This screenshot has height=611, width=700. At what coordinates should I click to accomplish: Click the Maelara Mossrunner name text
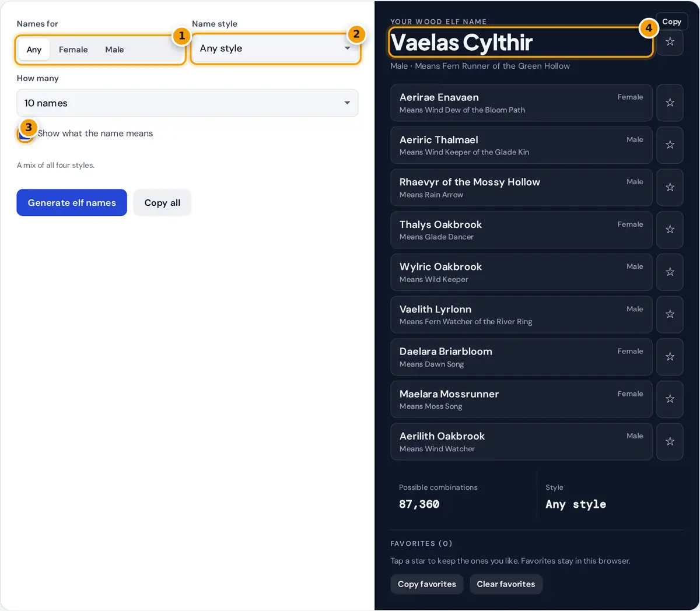coord(449,394)
